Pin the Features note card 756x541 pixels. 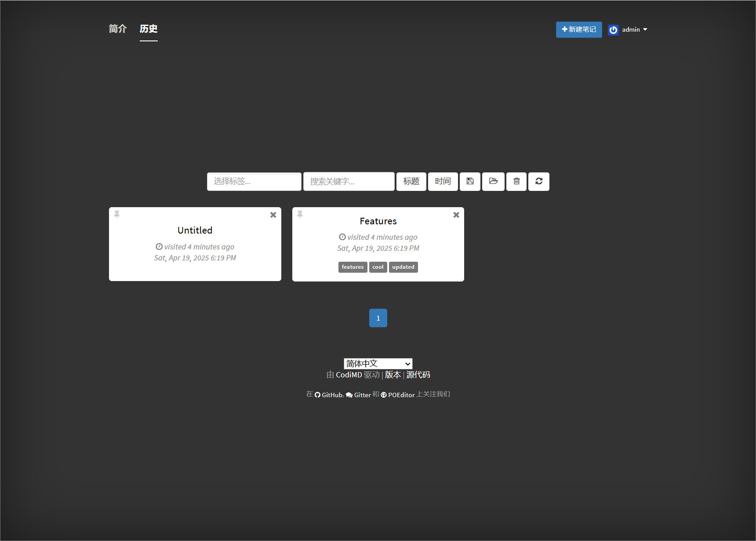pos(300,214)
